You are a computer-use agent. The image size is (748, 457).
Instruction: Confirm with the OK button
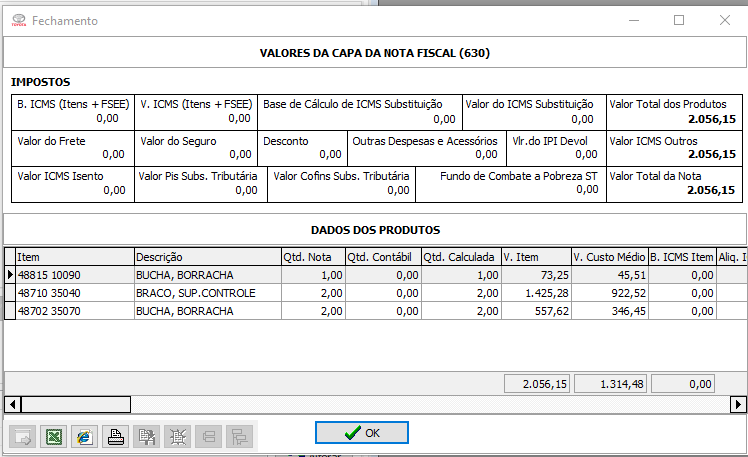(x=362, y=433)
